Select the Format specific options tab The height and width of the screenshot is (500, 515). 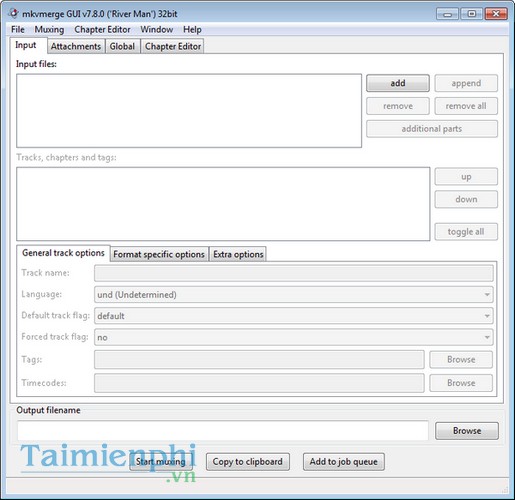pyautogui.click(x=159, y=254)
